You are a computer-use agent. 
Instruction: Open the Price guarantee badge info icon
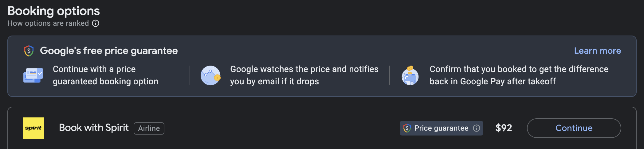(477, 128)
